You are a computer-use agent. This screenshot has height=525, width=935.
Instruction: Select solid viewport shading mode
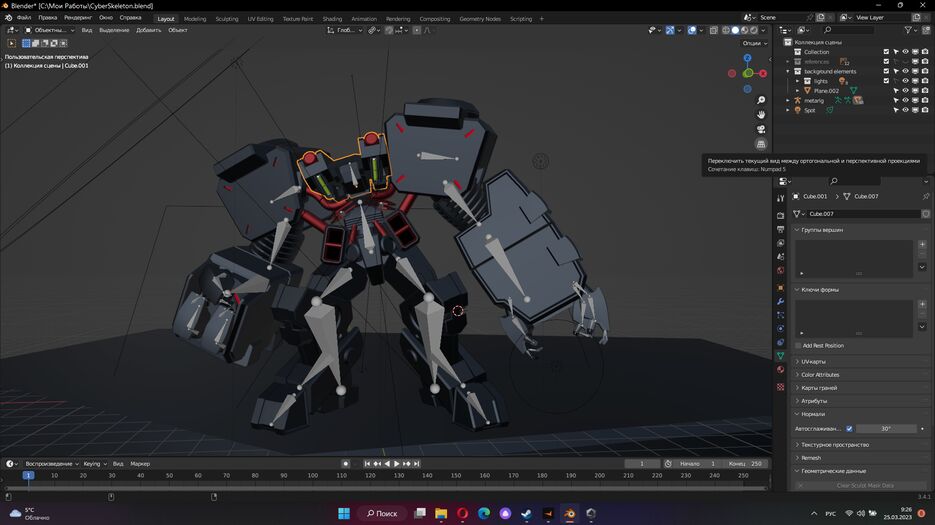pos(735,30)
